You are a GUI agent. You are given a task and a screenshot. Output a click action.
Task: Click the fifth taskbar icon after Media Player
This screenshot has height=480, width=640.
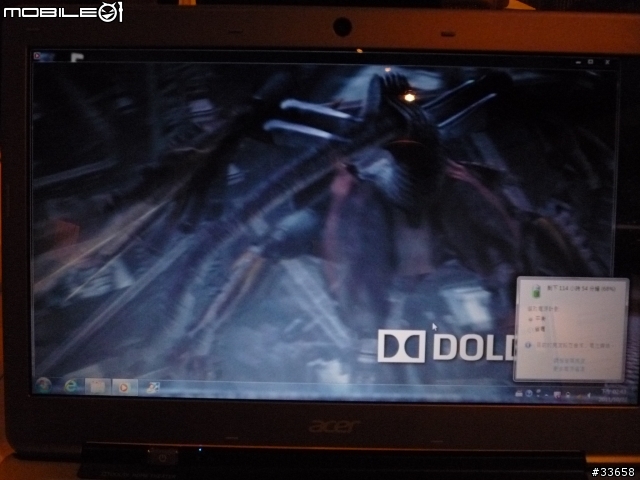pyautogui.click(x=152, y=388)
